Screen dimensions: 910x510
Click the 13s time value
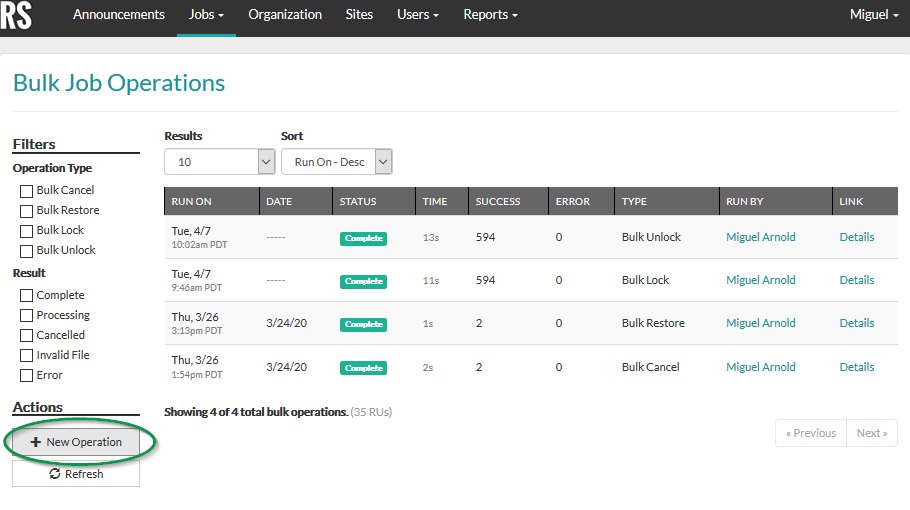pyautogui.click(x=431, y=237)
